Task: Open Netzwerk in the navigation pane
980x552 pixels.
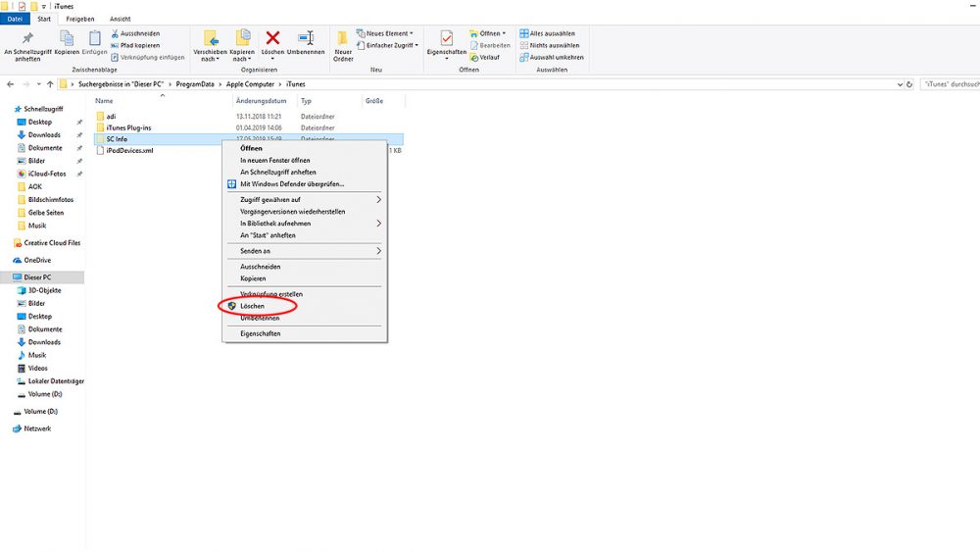Action: pos(37,428)
